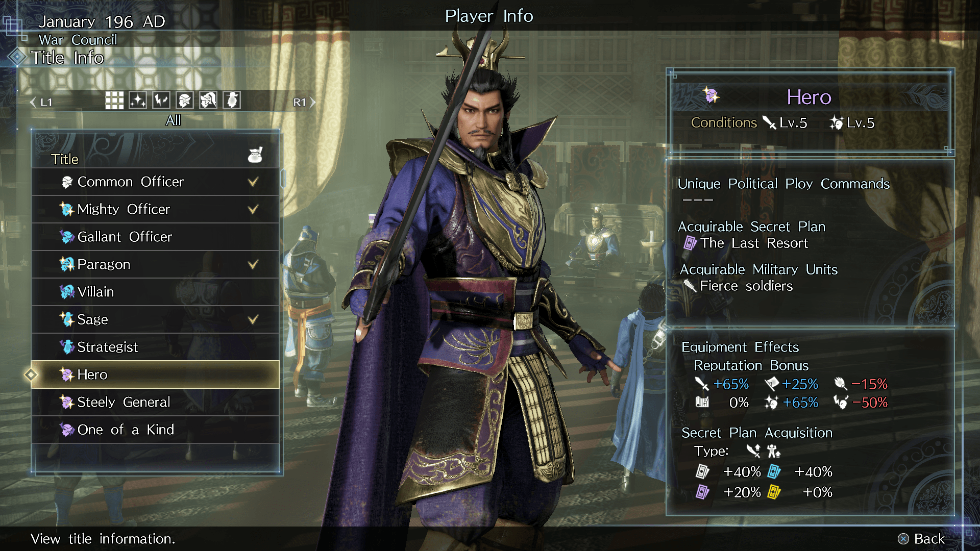The image size is (980, 551).
Task: Select the scholar with hat filter icon
Action: 232,101
